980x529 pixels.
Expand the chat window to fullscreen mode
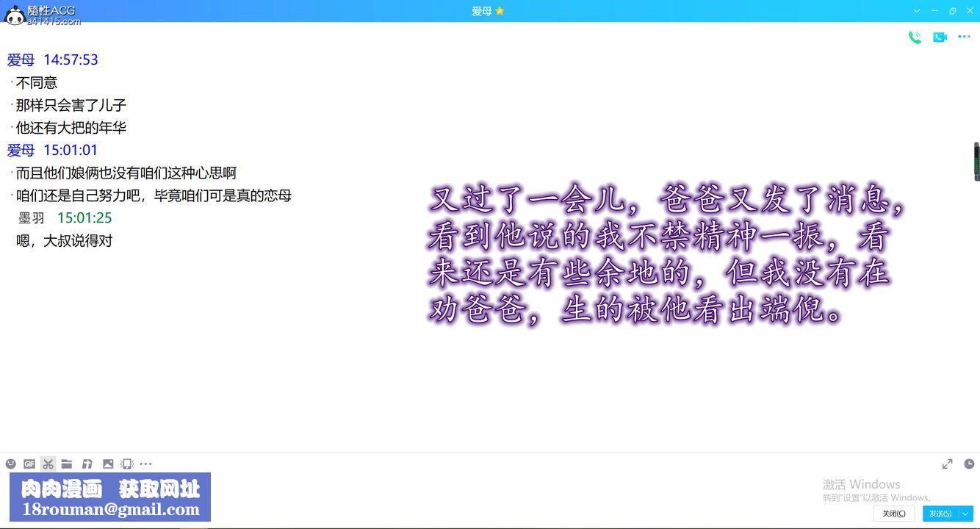947,464
